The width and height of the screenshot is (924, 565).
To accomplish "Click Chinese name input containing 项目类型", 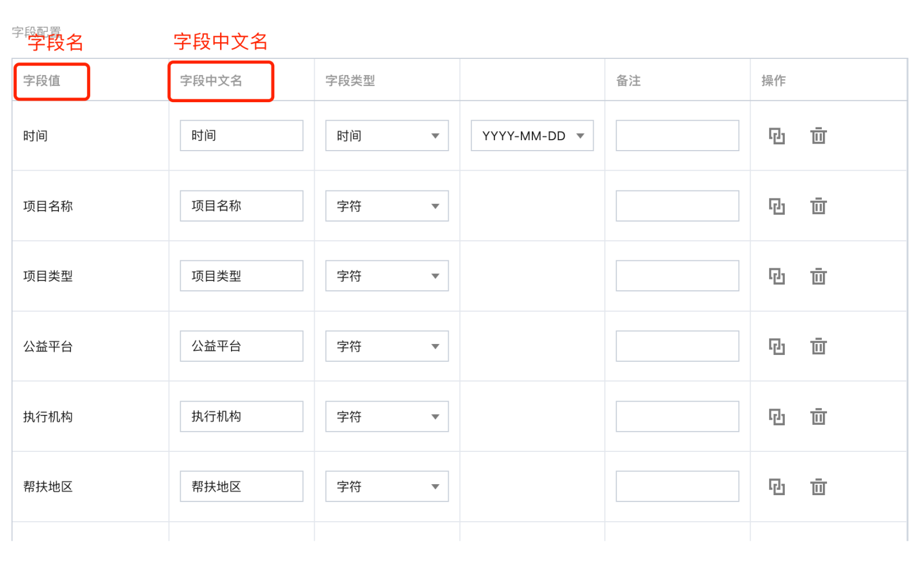I will click(241, 276).
